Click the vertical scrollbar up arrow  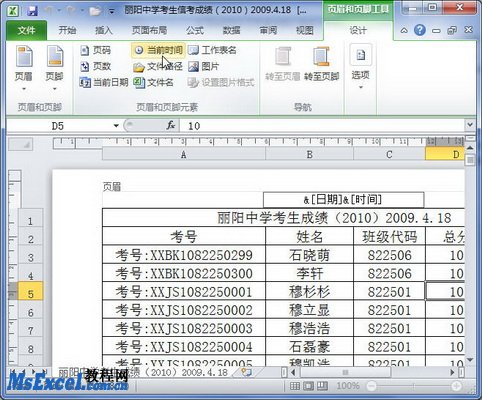coord(470,148)
